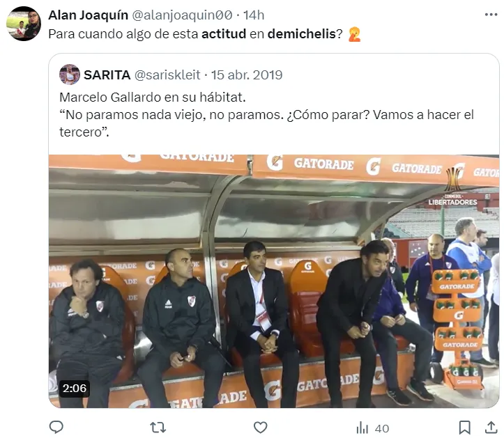The image size is (504, 438).
Task: Click SARITA's small profile avatar
Action: 70,75
